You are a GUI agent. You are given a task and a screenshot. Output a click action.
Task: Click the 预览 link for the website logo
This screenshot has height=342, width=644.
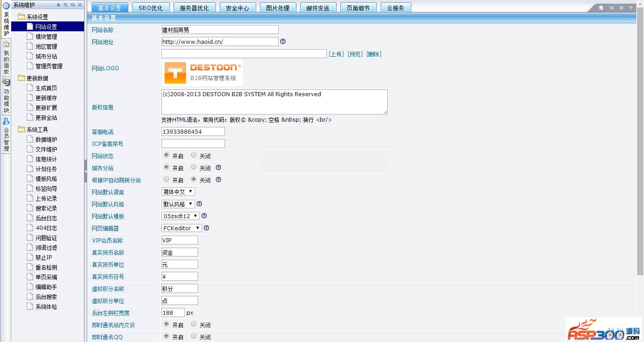tap(355, 54)
